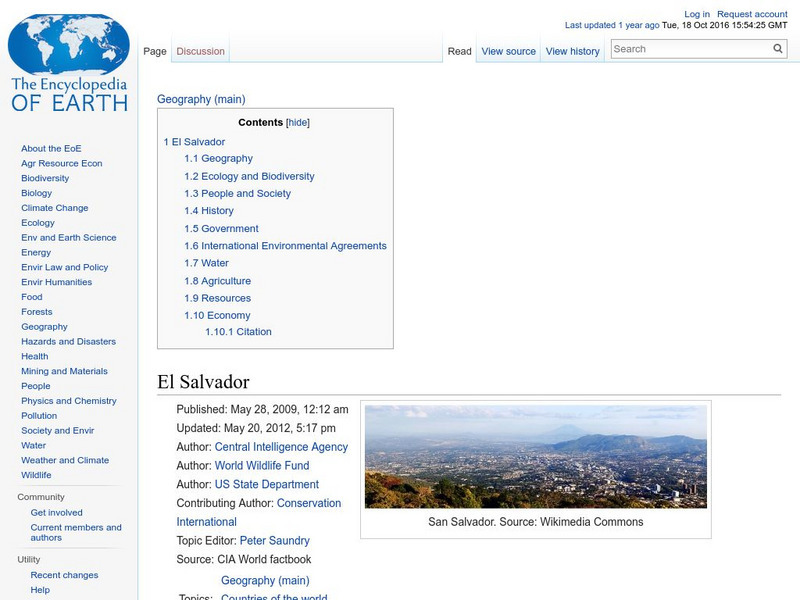
Task: Open Pollution sidebar topic
Action: click(x=39, y=415)
